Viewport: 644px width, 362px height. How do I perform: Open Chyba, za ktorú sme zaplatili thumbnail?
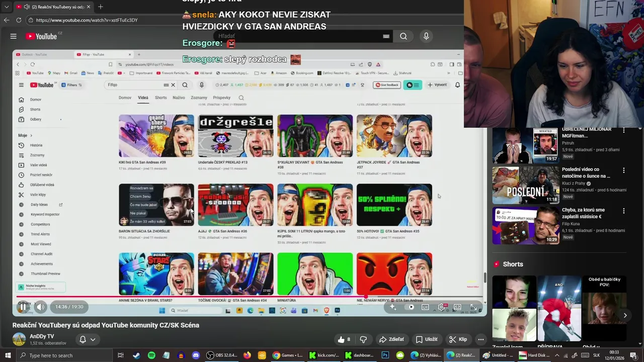point(525,226)
